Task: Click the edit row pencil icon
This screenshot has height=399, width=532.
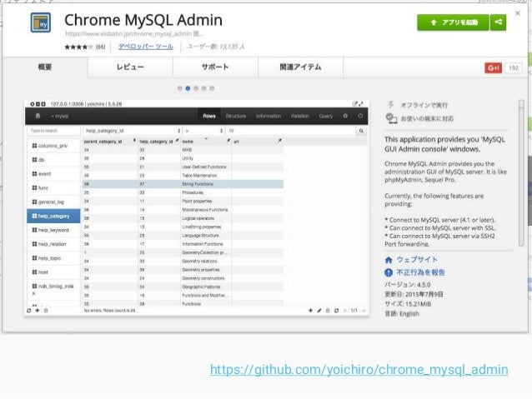Action: (x=319, y=311)
